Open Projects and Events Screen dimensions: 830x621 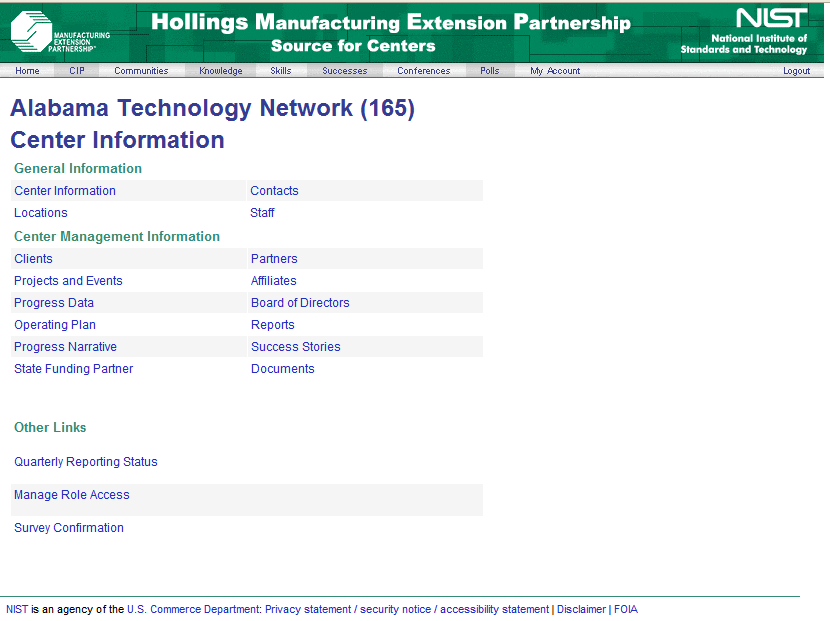pos(68,281)
